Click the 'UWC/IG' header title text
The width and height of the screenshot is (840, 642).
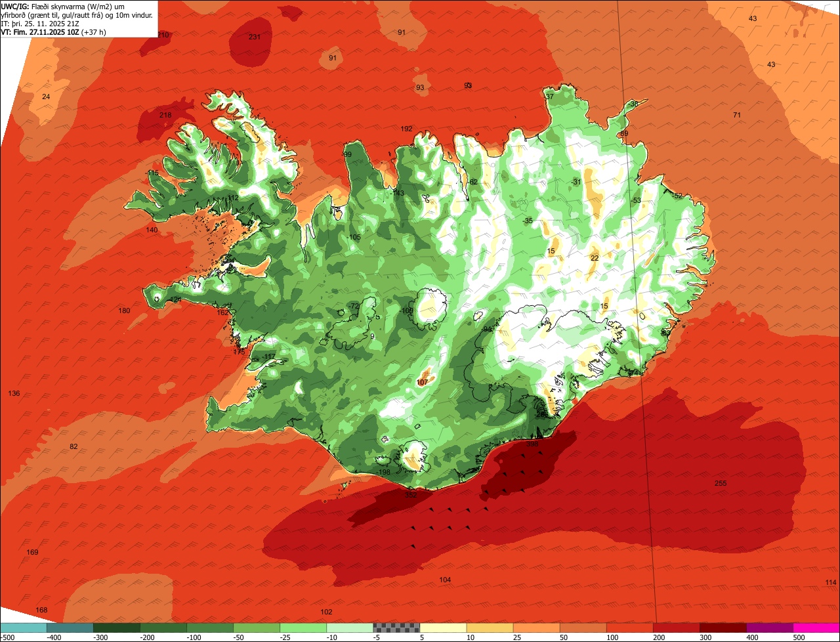(x=14, y=5)
